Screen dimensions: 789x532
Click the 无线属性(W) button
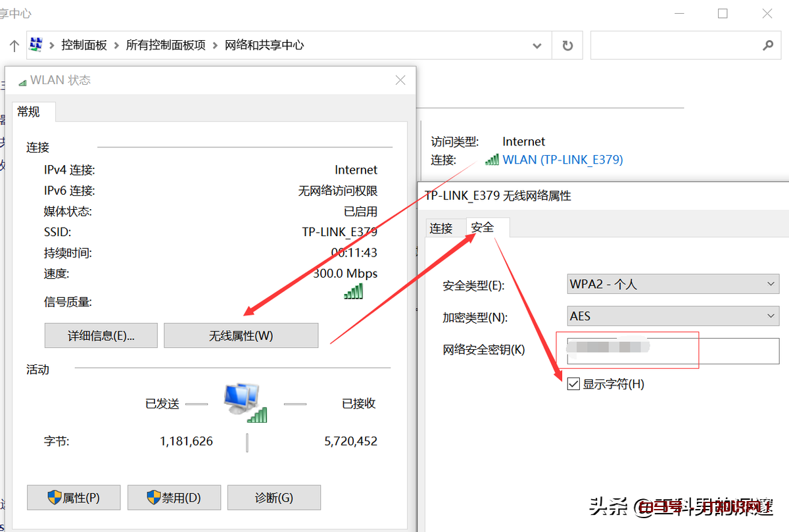241,335
